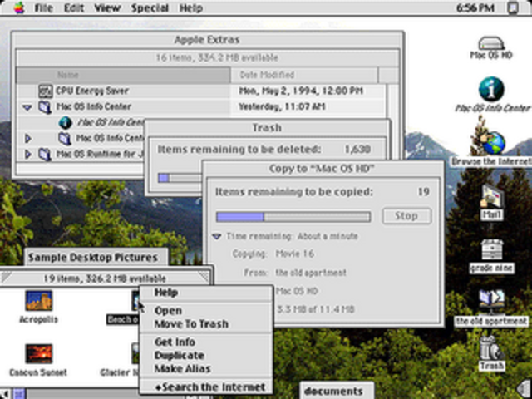
Task: Click the 19 items remaining count
Action: pyautogui.click(x=423, y=192)
